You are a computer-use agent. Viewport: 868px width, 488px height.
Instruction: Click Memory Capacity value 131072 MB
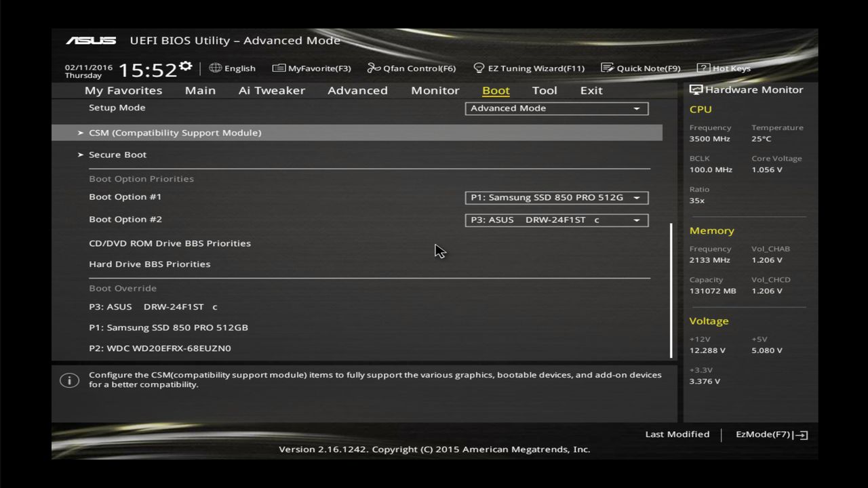pyautogui.click(x=713, y=291)
